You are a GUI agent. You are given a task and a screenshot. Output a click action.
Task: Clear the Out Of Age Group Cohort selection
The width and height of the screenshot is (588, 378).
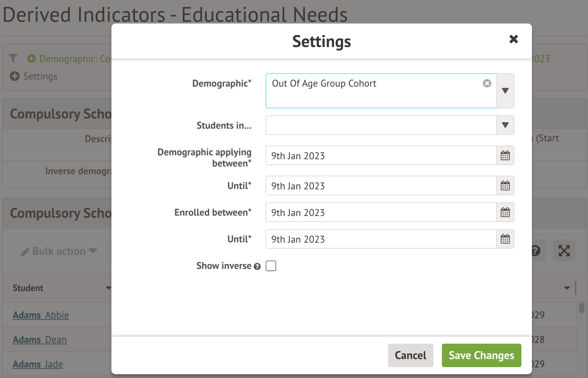pos(487,83)
